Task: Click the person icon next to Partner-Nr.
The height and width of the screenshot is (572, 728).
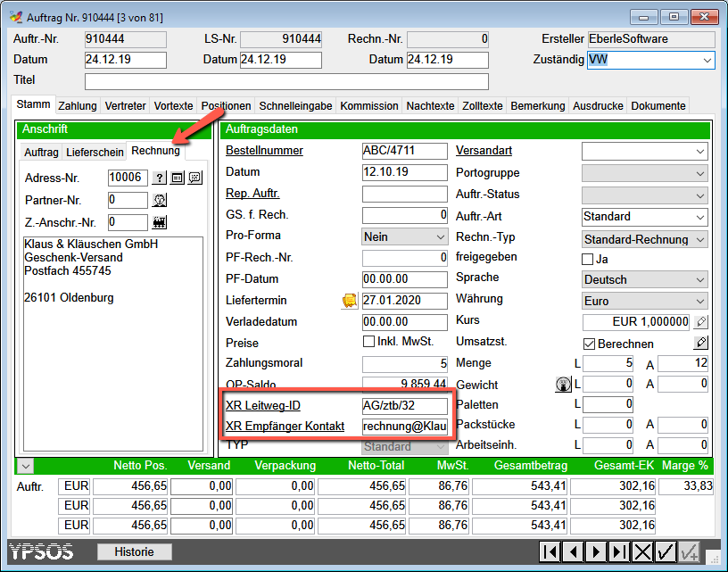Action: pos(161,200)
